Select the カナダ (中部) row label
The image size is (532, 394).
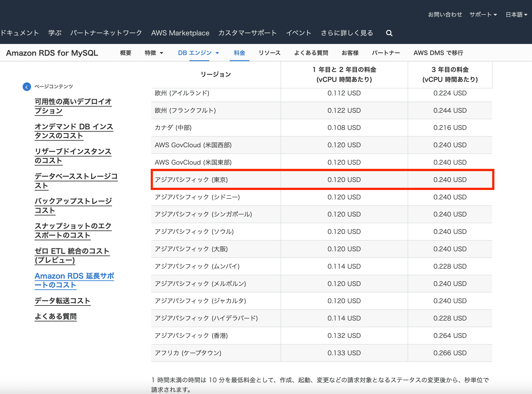pyautogui.click(x=173, y=128)
